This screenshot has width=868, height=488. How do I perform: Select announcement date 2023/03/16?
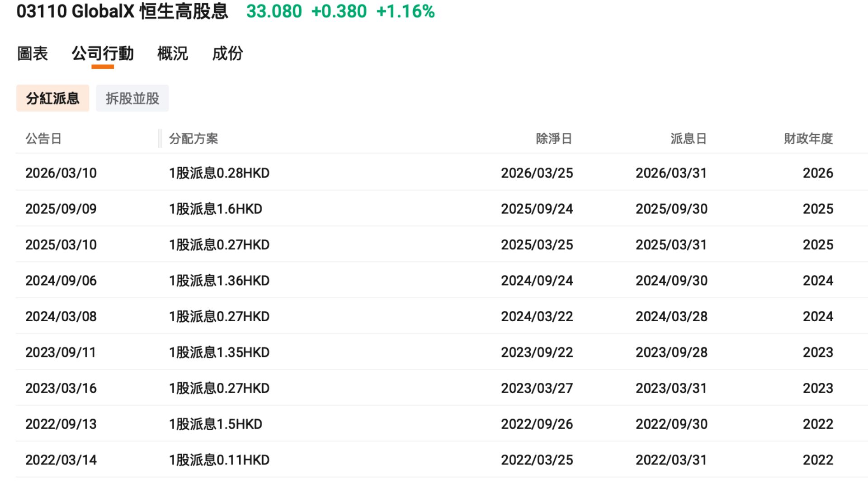tap(61, 388)
